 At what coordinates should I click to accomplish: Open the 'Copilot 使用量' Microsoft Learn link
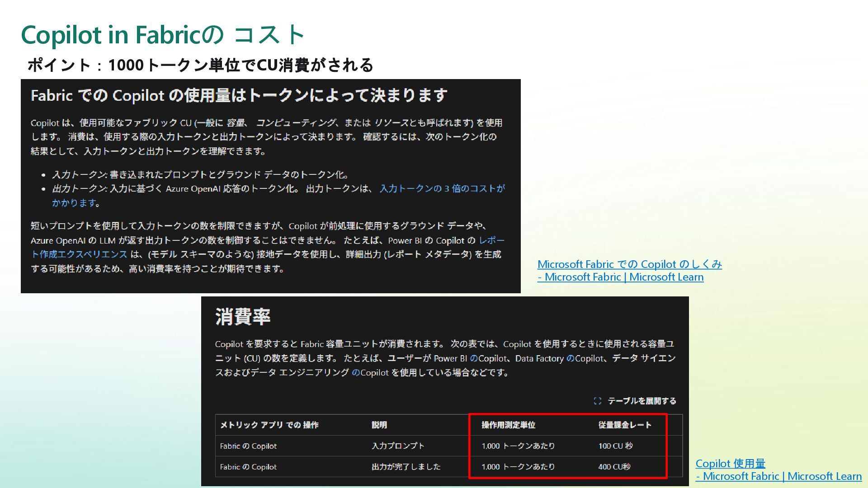click(778, 469)
